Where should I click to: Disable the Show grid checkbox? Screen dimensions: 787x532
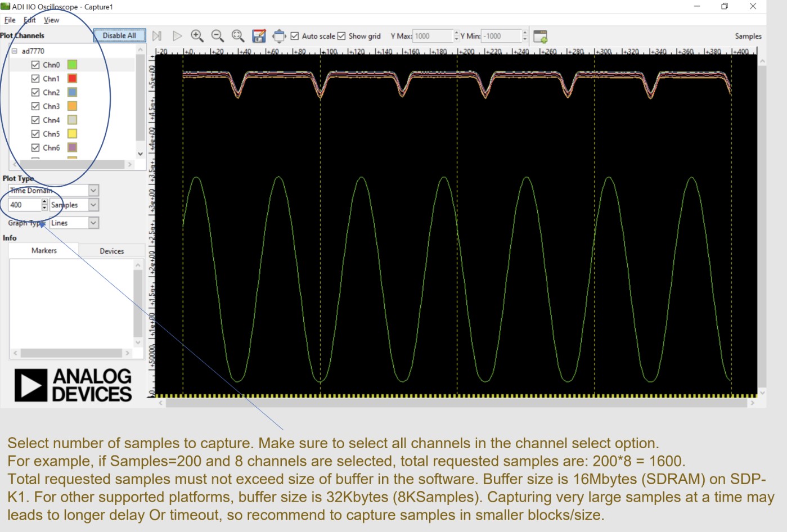[x=342, y=35]
